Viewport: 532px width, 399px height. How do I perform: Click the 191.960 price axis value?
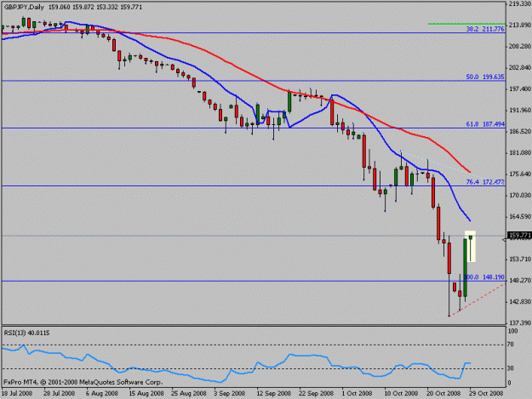coord(519,111)
